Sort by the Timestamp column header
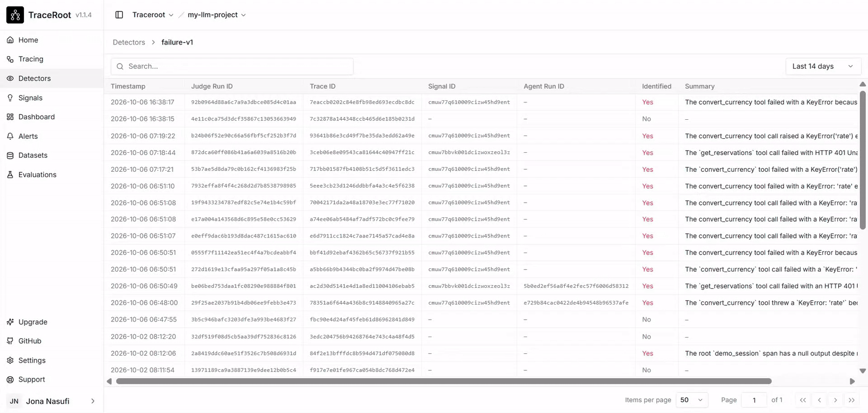 (x=128, y=86)
